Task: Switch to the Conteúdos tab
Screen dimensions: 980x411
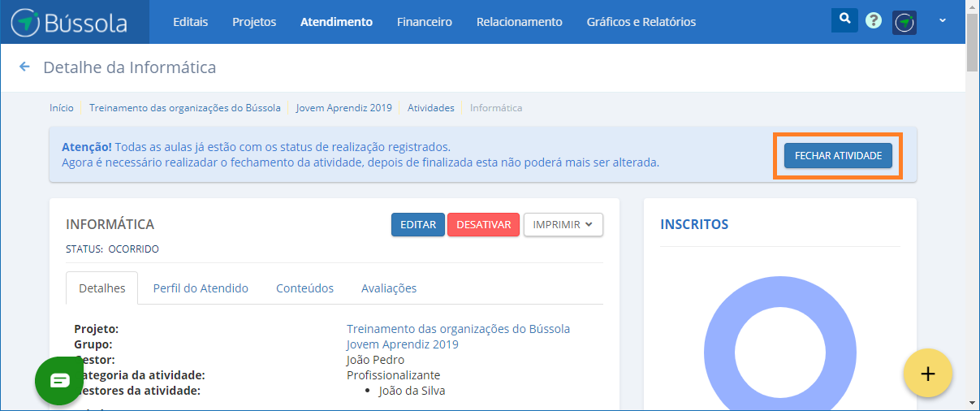Action: 304,288
